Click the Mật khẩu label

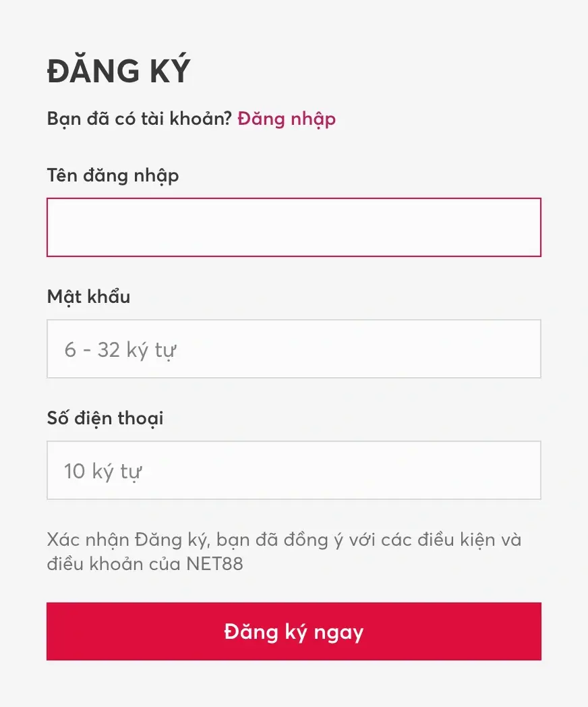coord(88,296)
